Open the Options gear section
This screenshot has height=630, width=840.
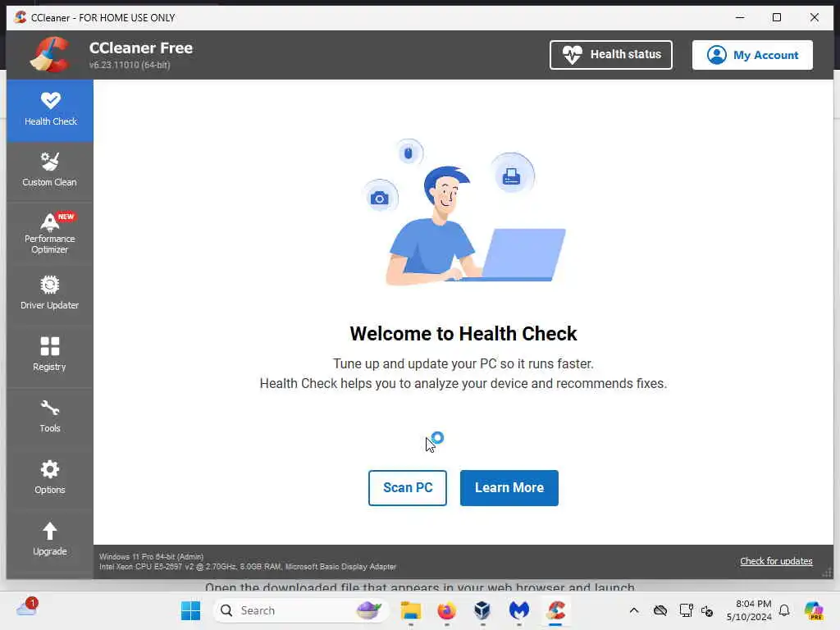(50, 477)
